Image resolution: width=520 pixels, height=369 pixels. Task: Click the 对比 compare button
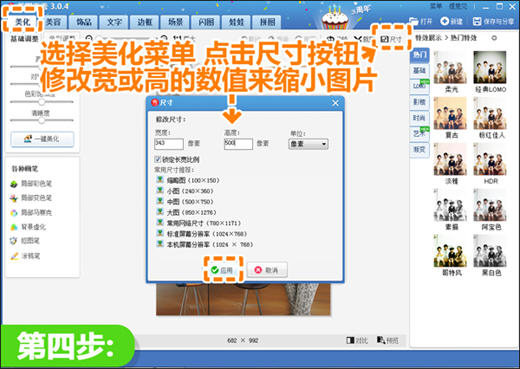point(357,340)
